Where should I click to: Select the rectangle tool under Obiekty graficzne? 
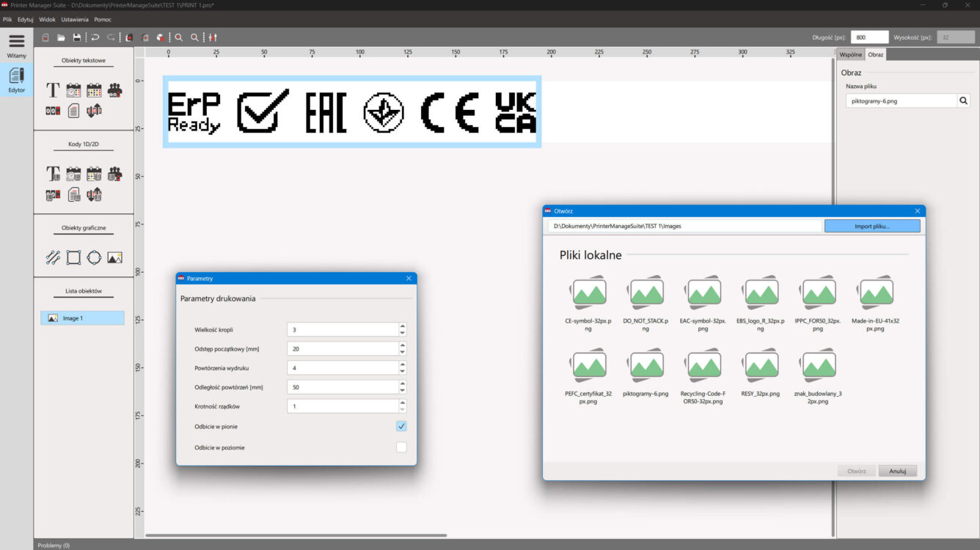point(73,257)
